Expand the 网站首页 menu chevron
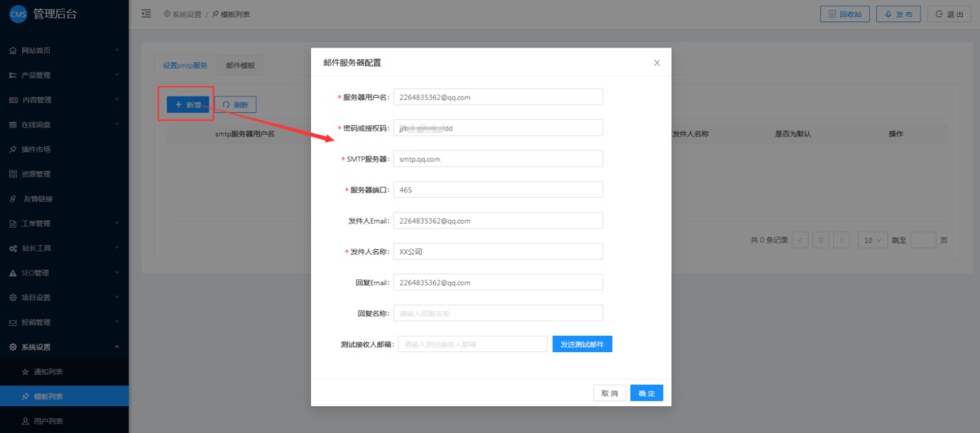The width and height of the screenshot is (980, 433). point(117,51)
